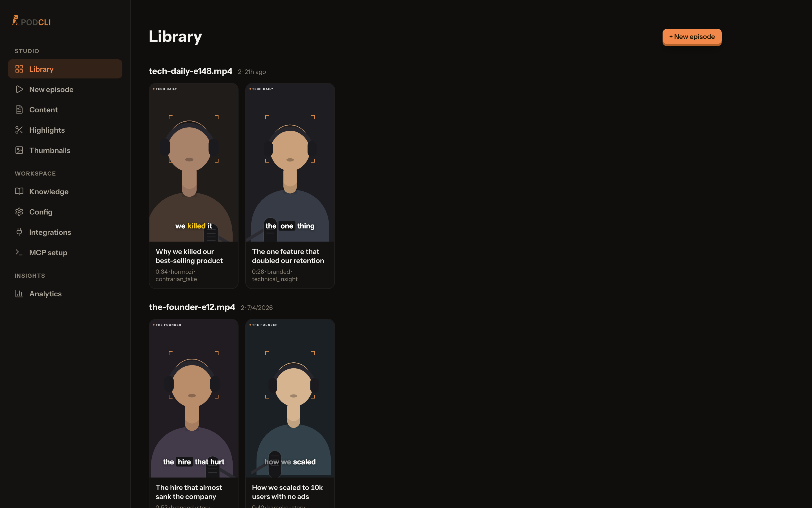Viewport: 812px width, 508px height.
Task: Open the Library section label in sidebar
Action: click(x=41, y=69)
